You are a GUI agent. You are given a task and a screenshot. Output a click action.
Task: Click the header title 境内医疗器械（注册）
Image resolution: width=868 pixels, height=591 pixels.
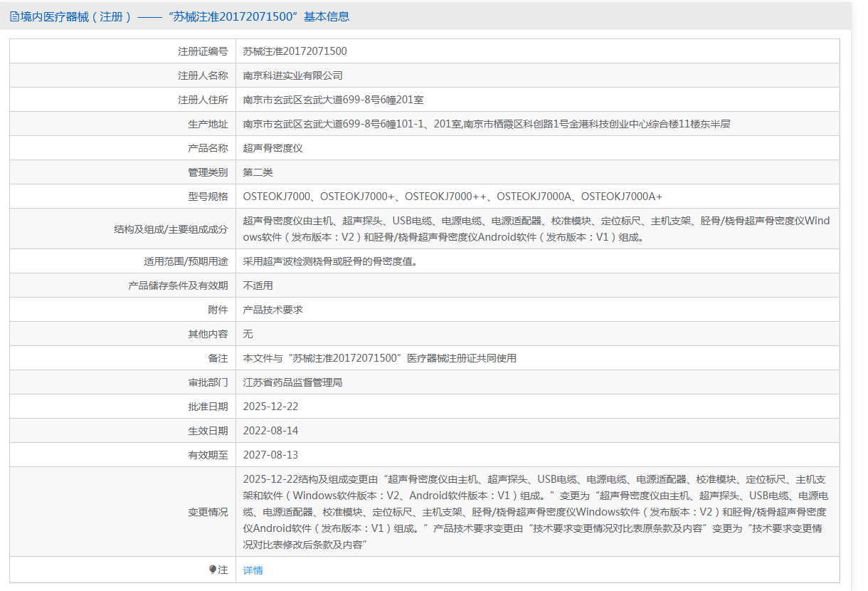click(76, 16)
